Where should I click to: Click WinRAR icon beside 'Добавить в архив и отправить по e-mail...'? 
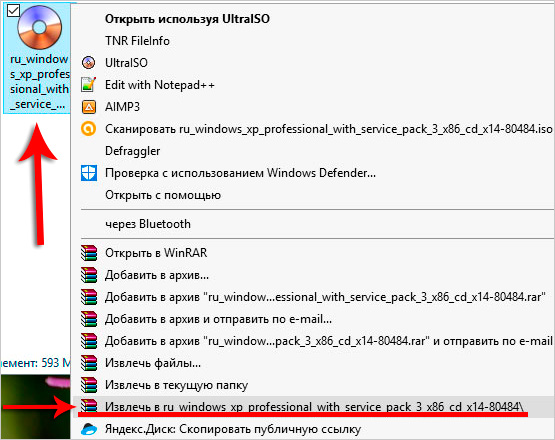(x=88, y=319)
